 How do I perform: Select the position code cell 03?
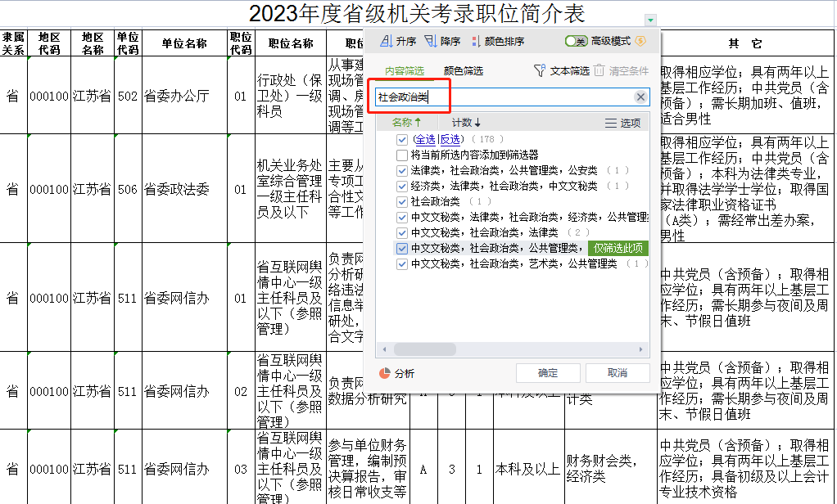[x=241, y=469]
